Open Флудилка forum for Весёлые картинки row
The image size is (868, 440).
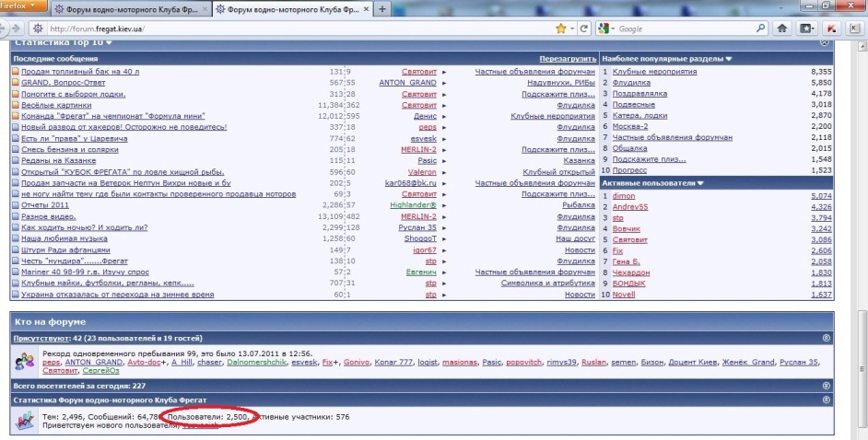(x=576, y=105)
